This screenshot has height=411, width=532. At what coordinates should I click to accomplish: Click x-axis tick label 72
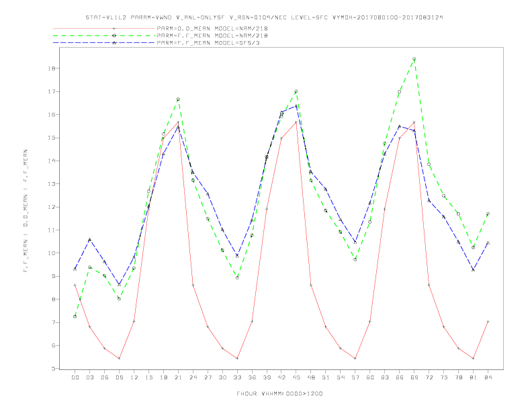pyautogui.click(x=429, y=377)
